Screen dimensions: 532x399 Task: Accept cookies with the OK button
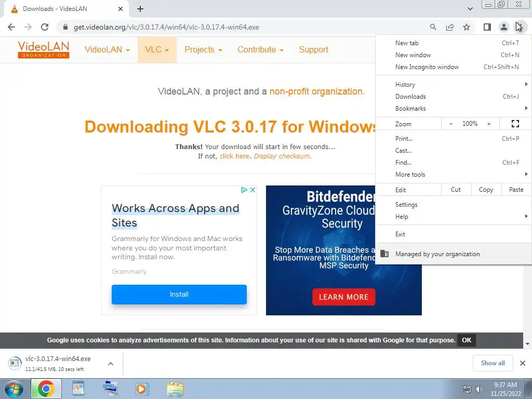[467, 340]
